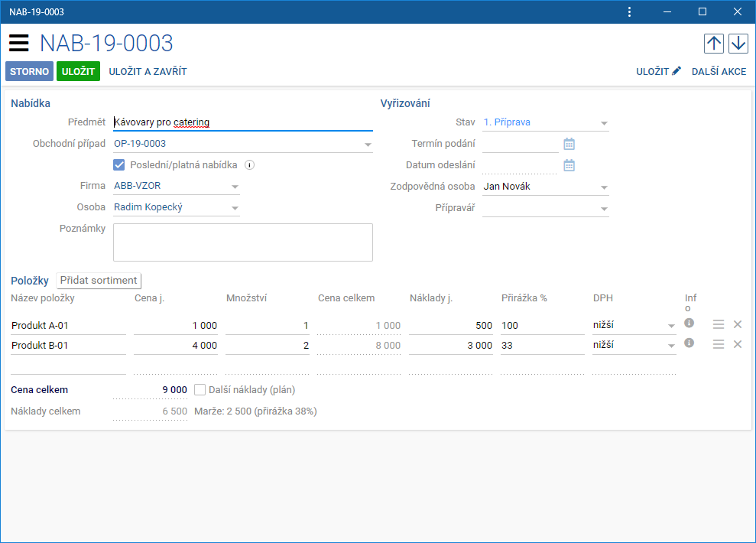The width and height of the screenshot is (756, 543).
Task: Click the NAB-19-0003 page heading
Action: 106,44
